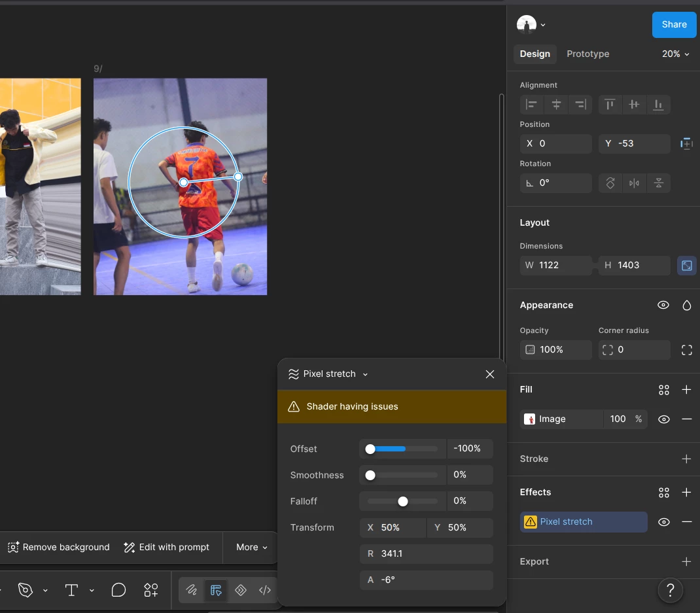Screen dimensions: 700x613
Task: Open the help question mark
Action: click(x=670, y=590)
